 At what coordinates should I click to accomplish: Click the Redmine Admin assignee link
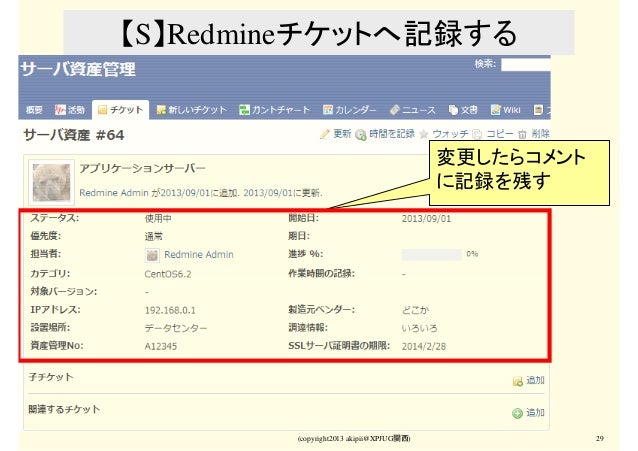(x=199, y=254)
